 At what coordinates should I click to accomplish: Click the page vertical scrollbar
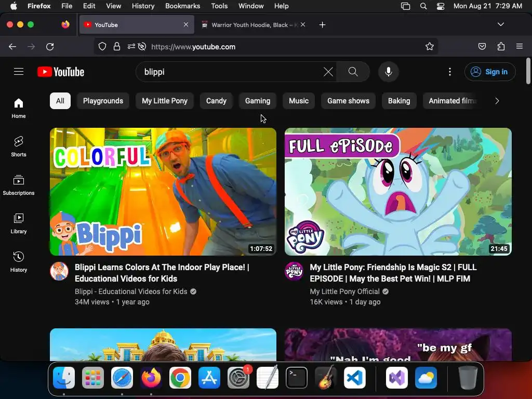pyautogui.click(x=528, y=71)
